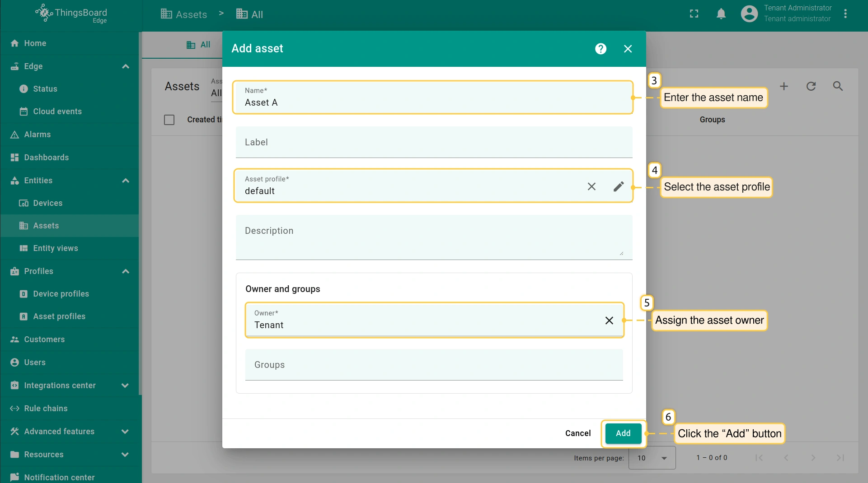The height and width of the screenshot is (483, 868).
Task: Collapse the Profiles sidebar section
Action: point(126,271)
